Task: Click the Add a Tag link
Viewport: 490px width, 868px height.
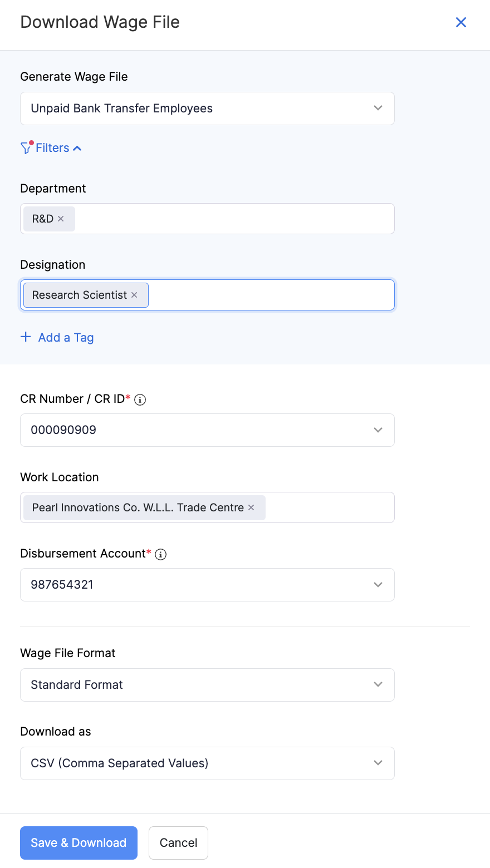Action: click(65, 337)
